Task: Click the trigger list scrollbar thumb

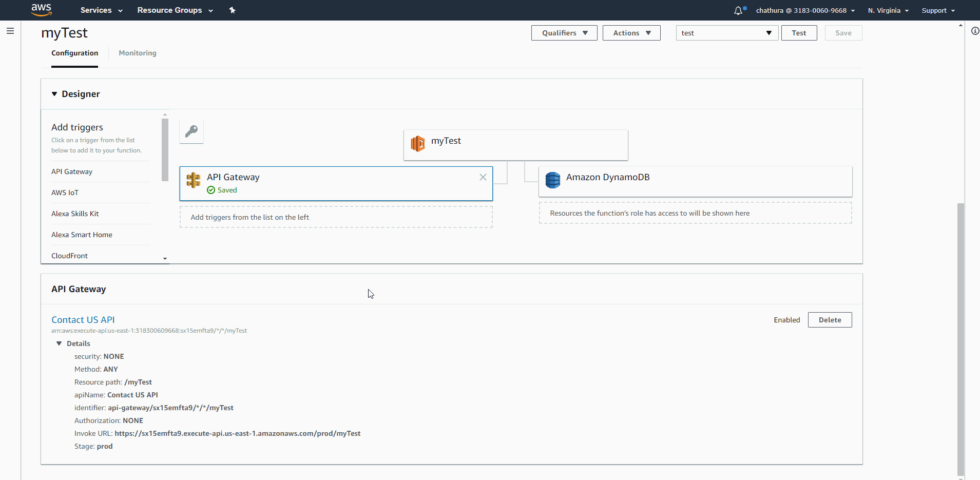Action: tap(165, 150)
